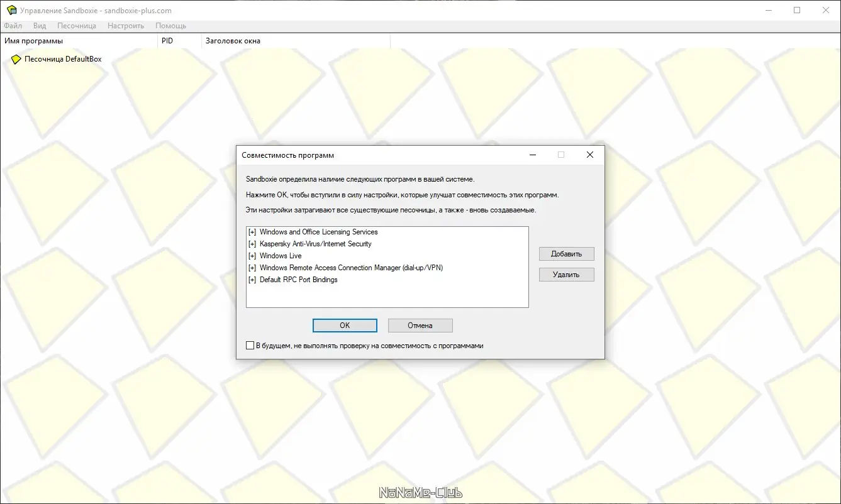
Task: Select Windows and Office Licensing Services text
Action: coord(319,232)
